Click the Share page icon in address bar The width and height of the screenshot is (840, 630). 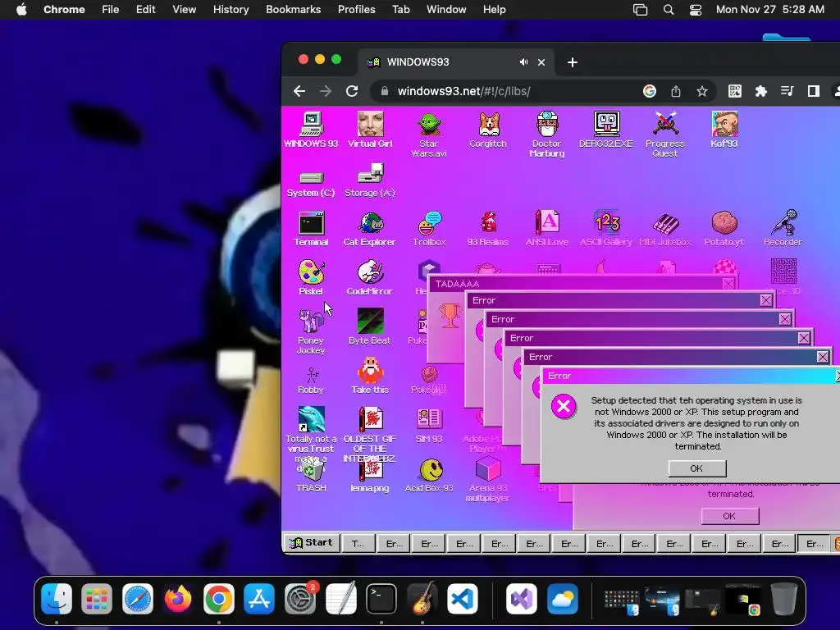[676, 91]
